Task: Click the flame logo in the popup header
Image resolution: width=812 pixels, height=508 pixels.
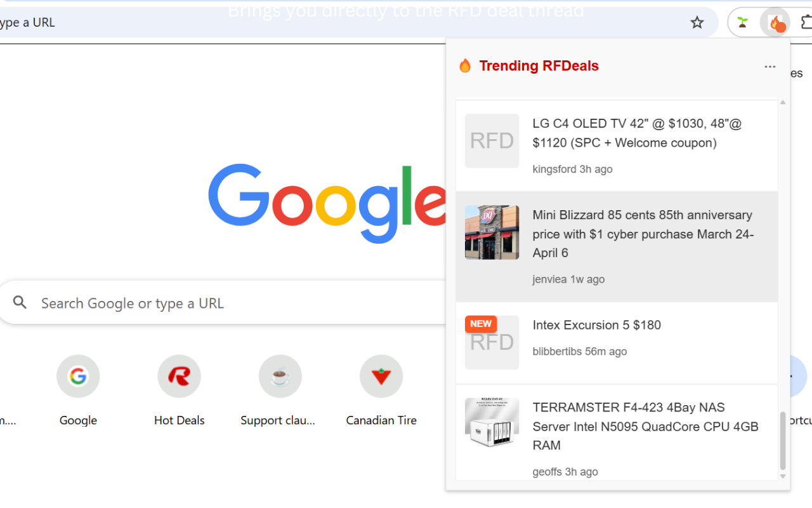Action: click(x=465, y=66)
